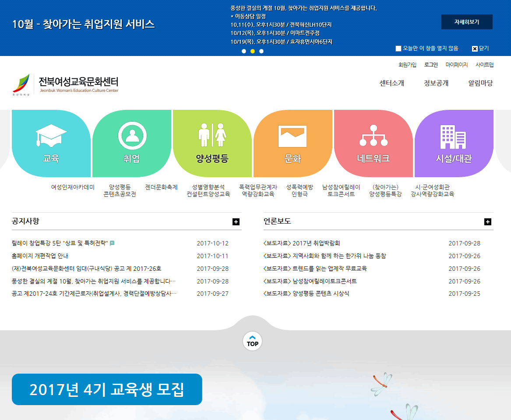The height and width of the screenshot is (420, 511).
Task: Open the 센터소개 menu
Action: [391, 83]
